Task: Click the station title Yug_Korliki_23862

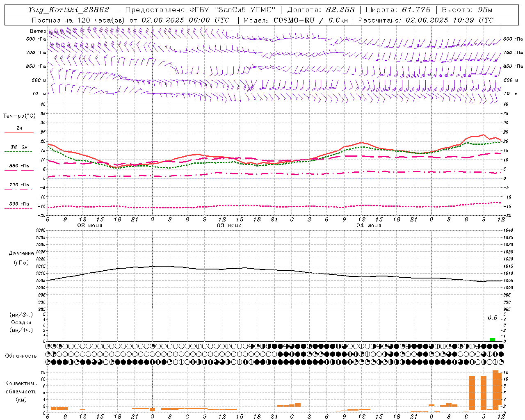Action: pyautogui.click(x=69, y=10)
